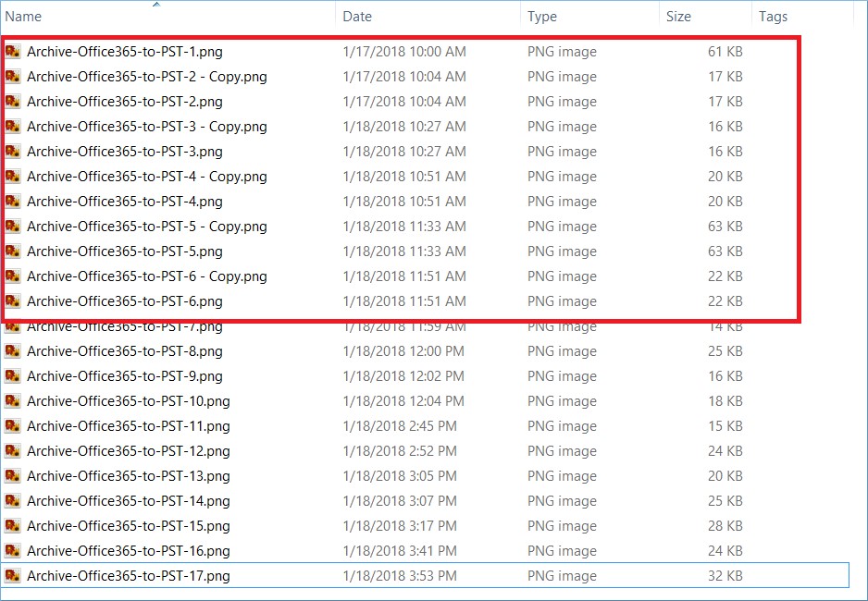Select the file Archive-Office365-to-PST-8.png
This screenshot has height=601, width=868.
pyautogui.click(x=120, y=350)
